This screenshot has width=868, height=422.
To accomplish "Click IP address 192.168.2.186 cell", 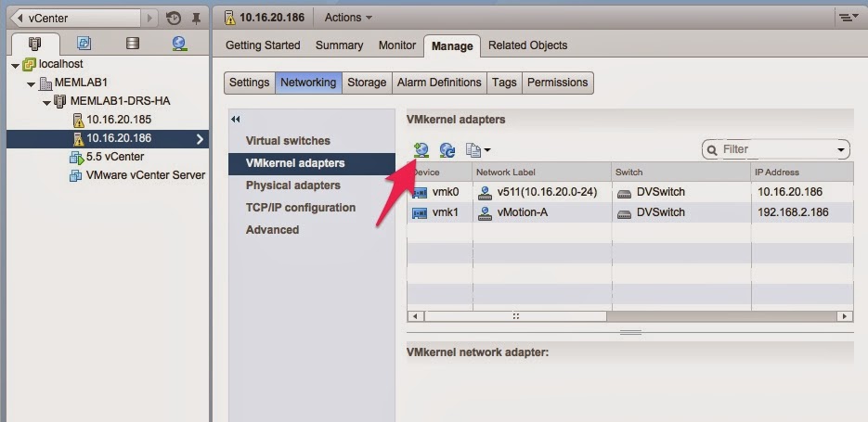I will (x=793, y=213).
